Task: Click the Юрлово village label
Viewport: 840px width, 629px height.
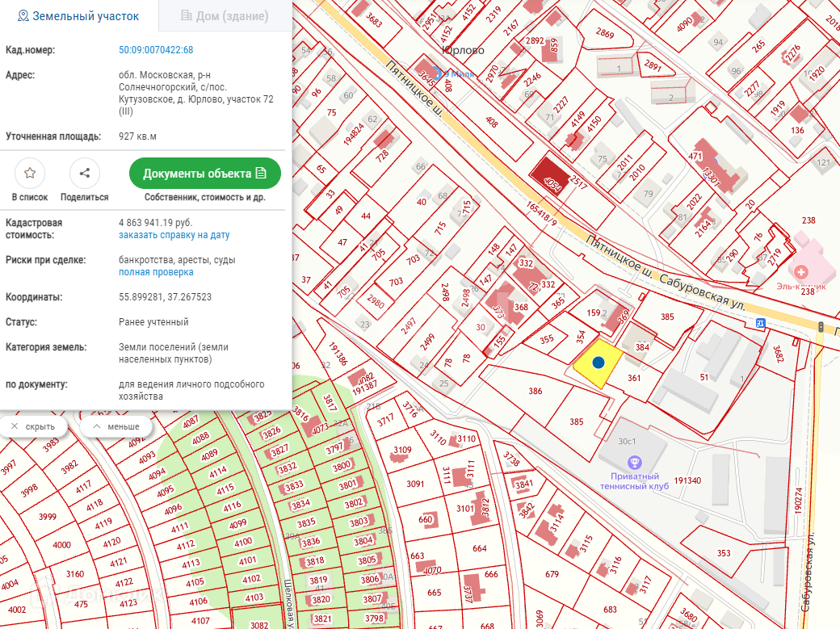Action: pos(463,50)
